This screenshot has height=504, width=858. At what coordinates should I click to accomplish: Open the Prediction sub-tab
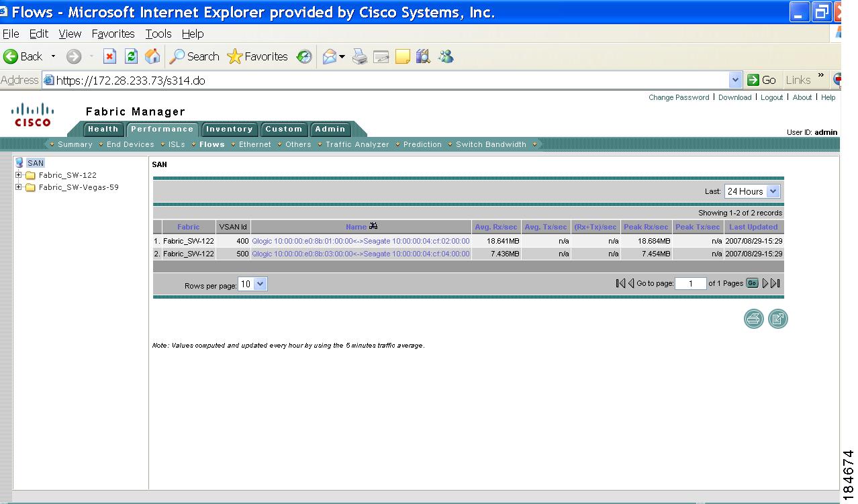(422, 144)
